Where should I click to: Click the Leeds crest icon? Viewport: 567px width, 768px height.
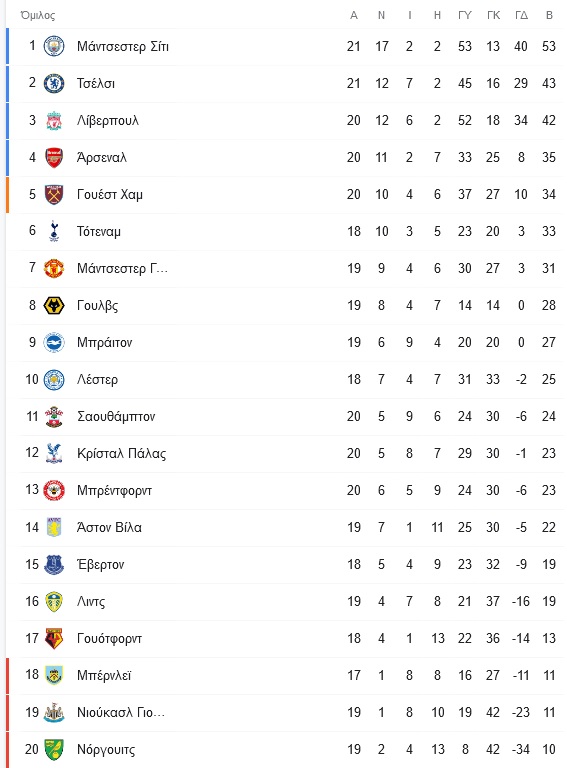(x=54, y=601)
